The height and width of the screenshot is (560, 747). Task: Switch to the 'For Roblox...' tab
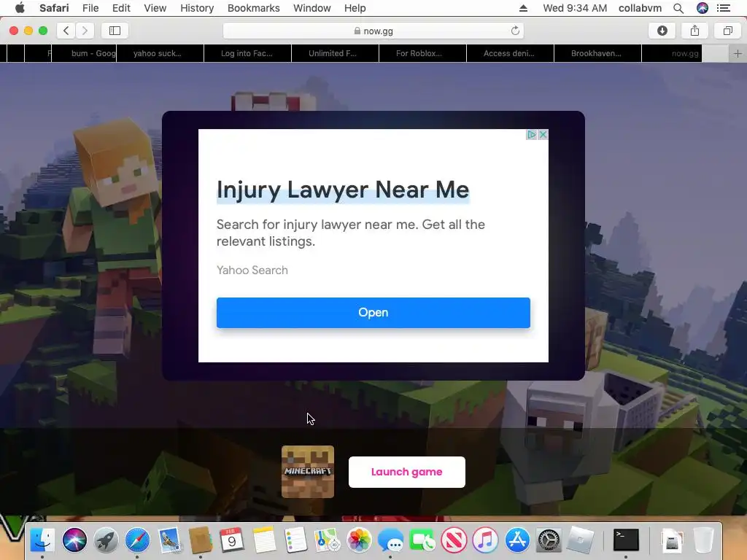point(422,53)
